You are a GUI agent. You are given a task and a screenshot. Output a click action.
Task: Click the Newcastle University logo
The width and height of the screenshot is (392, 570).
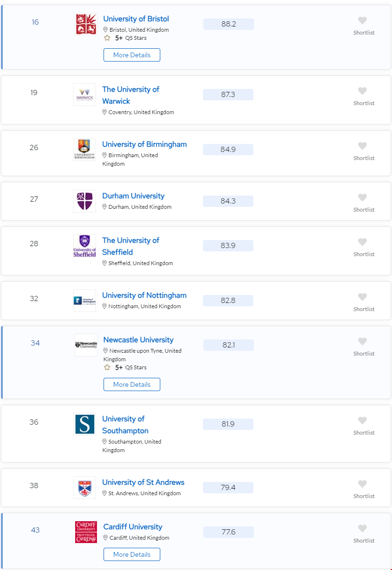[x=86, y=345]
